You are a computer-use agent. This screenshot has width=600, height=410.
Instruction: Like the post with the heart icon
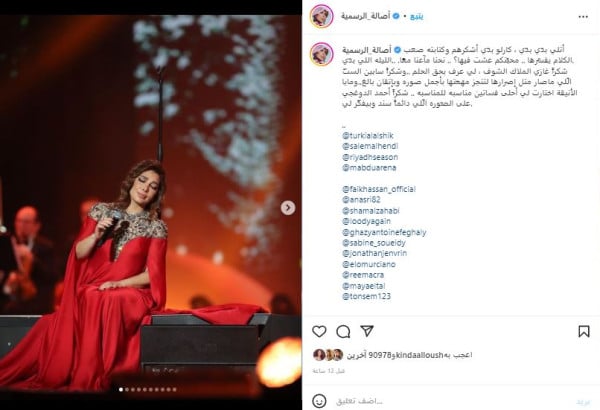coord(319,331)
